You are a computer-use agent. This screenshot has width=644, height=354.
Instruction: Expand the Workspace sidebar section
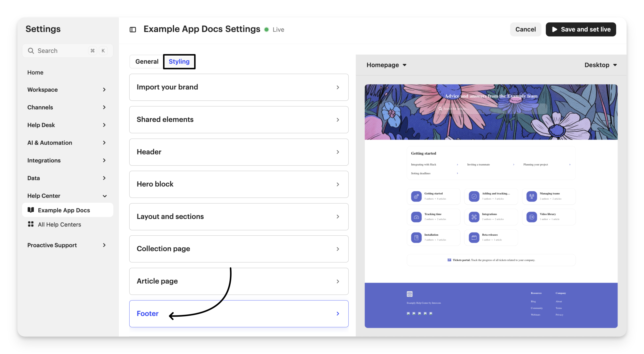coord(104,90)
